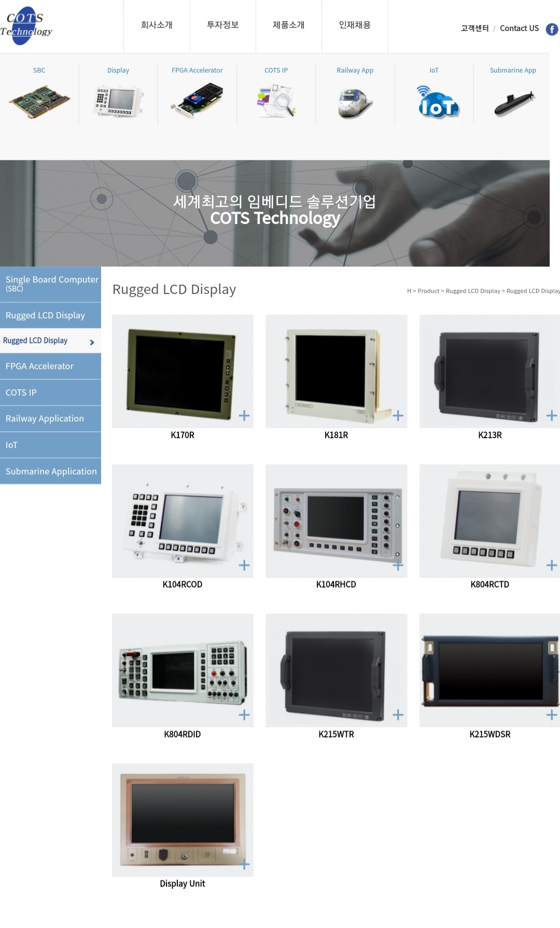Viewport: 560px width, 928px height.
Task: Open the 제품소개 menu
Action: point(289,25)
